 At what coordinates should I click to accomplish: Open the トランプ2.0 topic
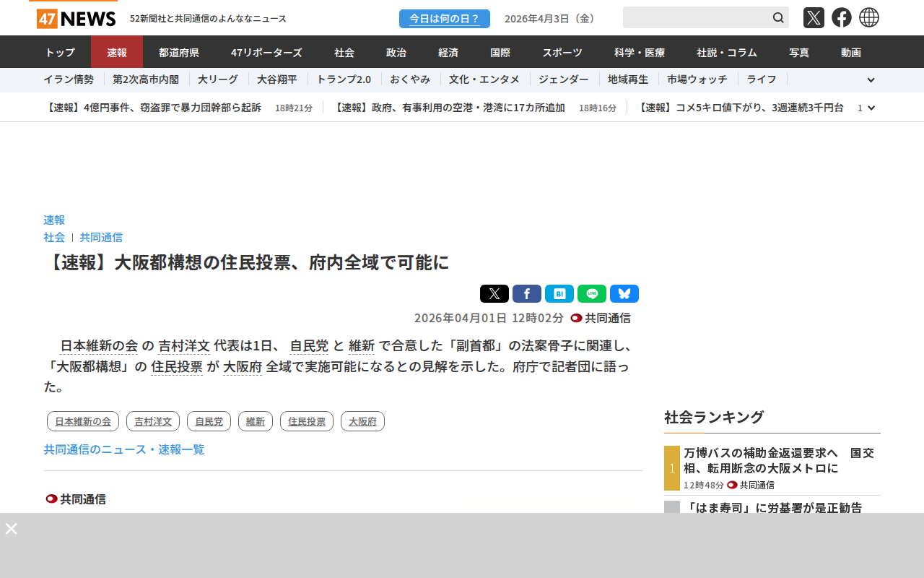344,79
